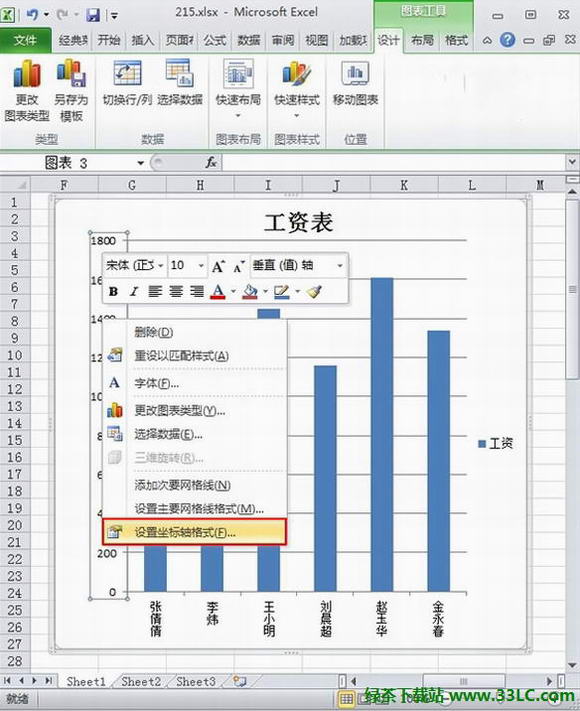The width and height of the screenshot is (580, 711).
Task: Switch to the 布局 ribbon tab
Action: (422, 41)
